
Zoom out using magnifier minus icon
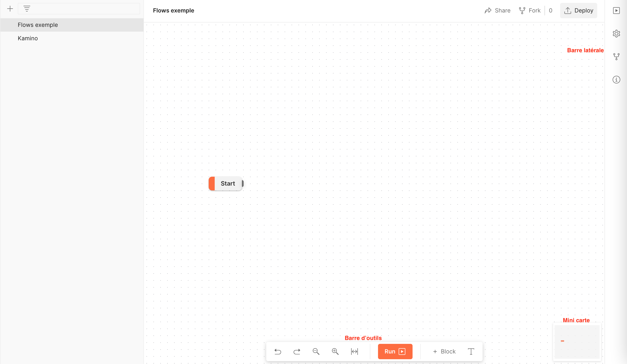[316, 351]
